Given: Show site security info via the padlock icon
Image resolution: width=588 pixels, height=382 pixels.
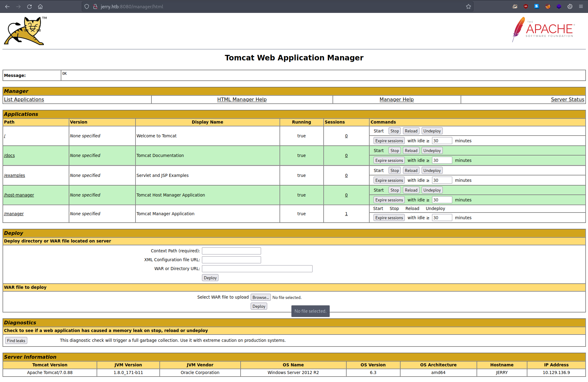Looking at the screenshot, I should (x=95, y=6).
